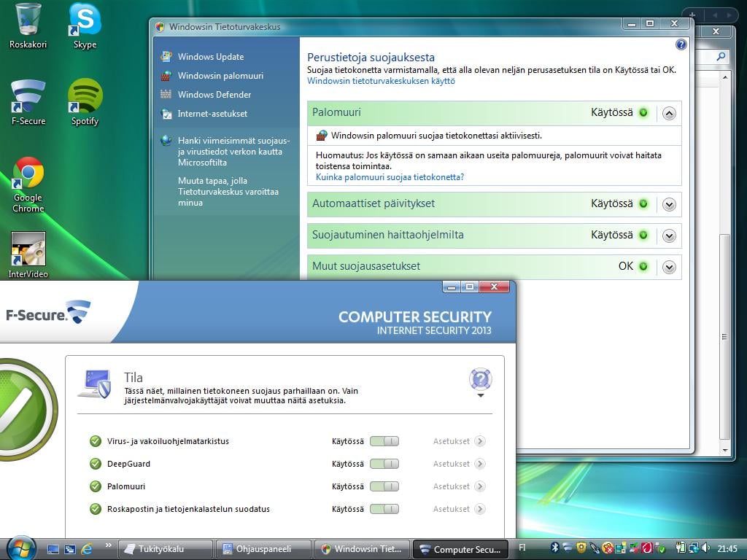Click the Windowsin palomuuri brick wall icon

pyautogui.click(x=166, y=75)
